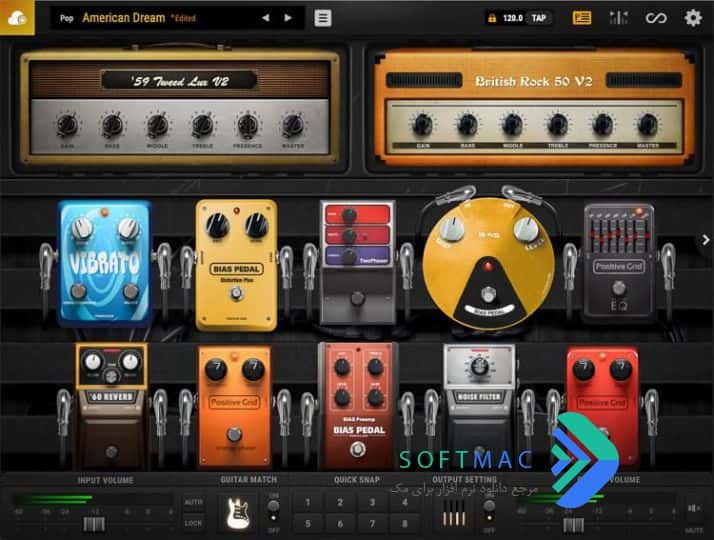Toggle the TwoPhase pedal footswitch
Image resolution: width=714 pixels, height=540 pixels.
tap(357, 299)
